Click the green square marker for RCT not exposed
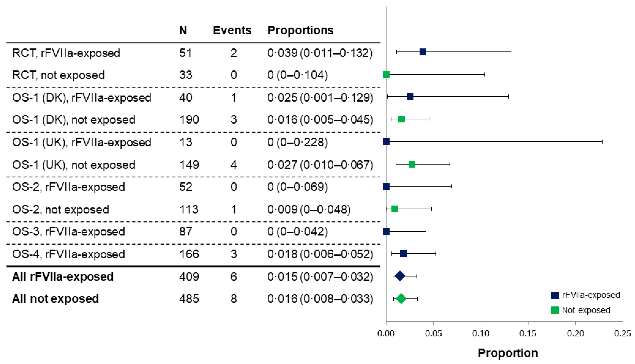 (x=386, y=74)
